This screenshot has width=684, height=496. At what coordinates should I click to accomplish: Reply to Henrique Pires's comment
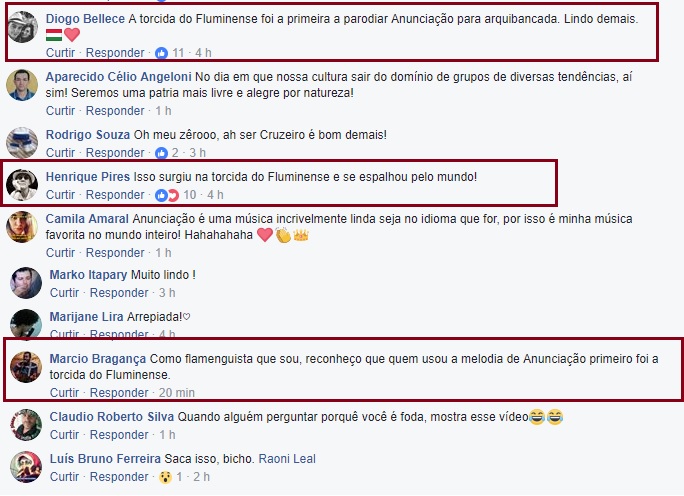click(x=115, y=195)
